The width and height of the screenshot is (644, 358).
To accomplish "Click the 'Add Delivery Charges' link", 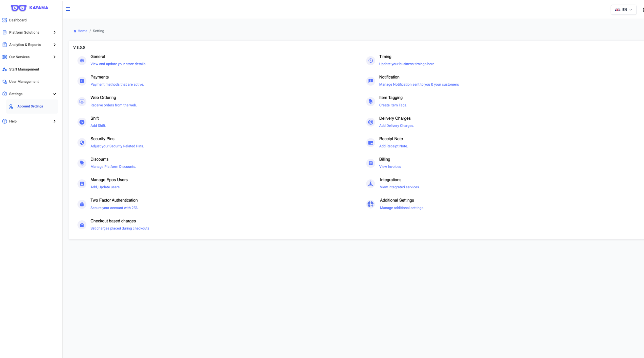I will tap(396, 125).
